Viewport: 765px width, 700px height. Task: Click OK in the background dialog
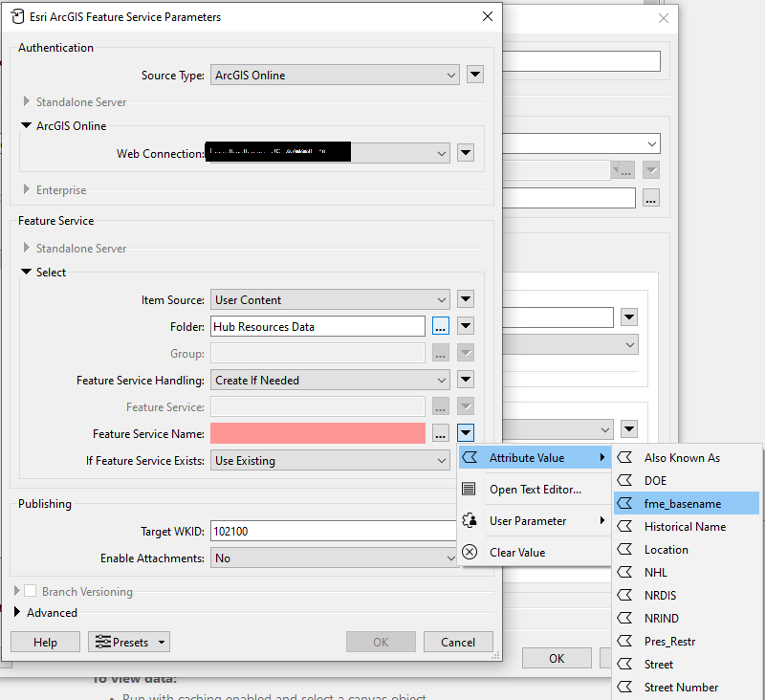pyautogui.click(x=557, y=658)
